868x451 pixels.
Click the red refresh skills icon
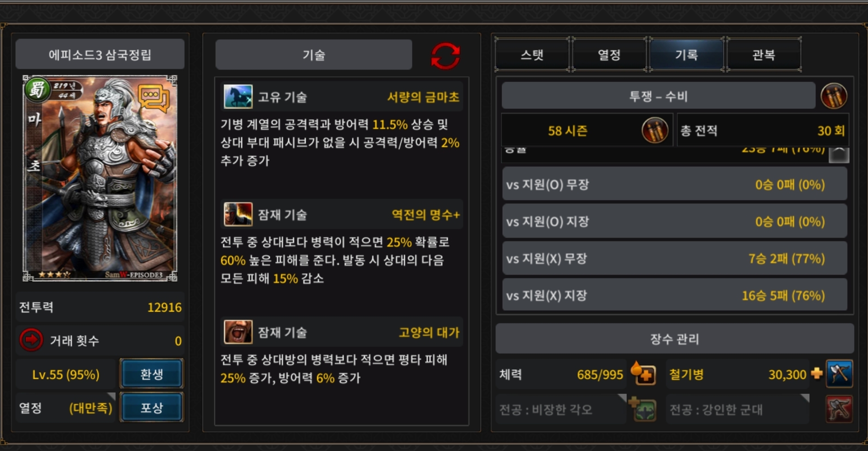tap(445, 56)
